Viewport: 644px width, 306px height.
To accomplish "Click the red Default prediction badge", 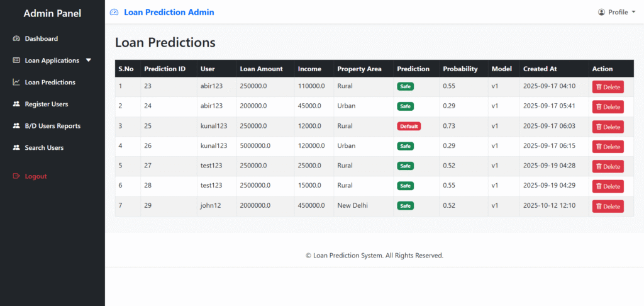I will (x=408, y=126).
